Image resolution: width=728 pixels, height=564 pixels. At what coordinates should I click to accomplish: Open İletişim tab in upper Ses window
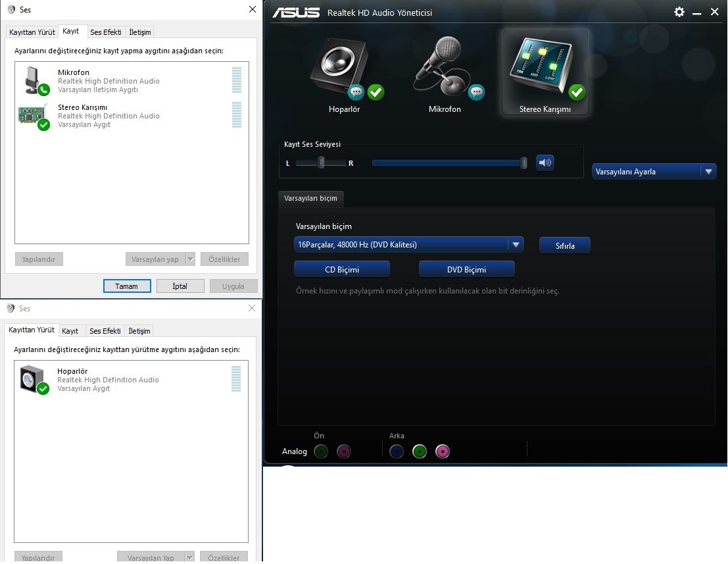tap(140, 32)
